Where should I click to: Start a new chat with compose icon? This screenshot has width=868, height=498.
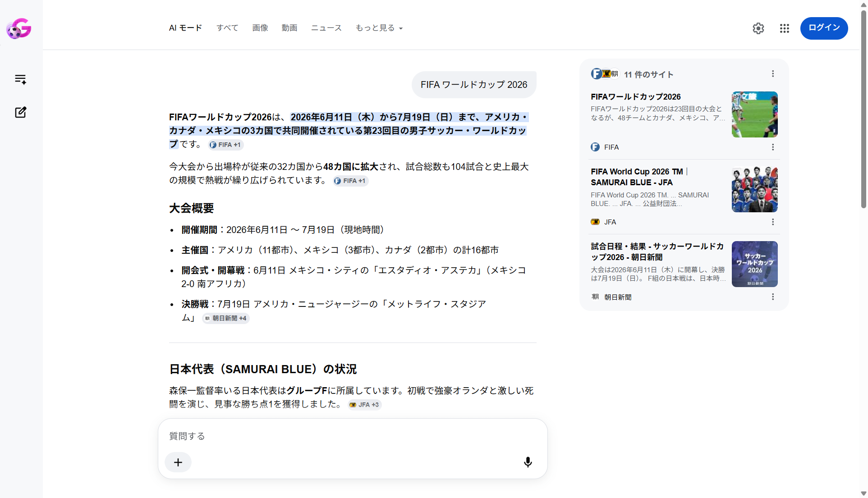pyautogui.click(x=20, y=112)
